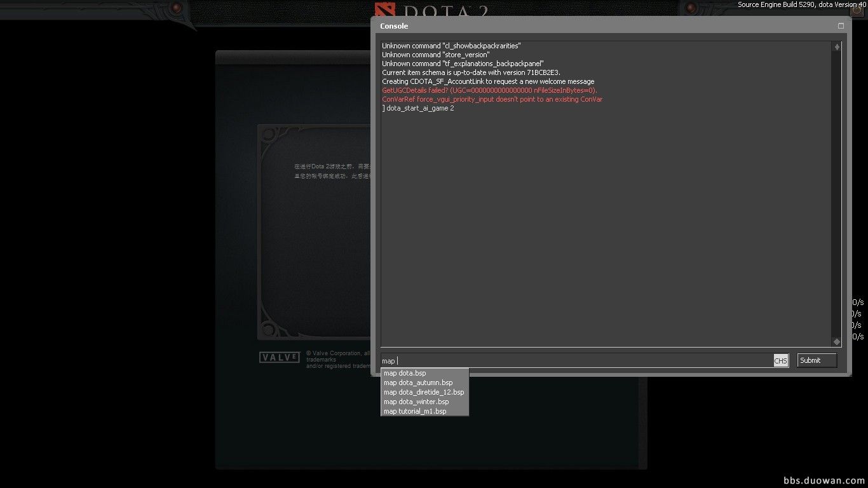Click the scroll-down arrow in console output
Viewport: 868px width, 488px height.
[837, 342]
